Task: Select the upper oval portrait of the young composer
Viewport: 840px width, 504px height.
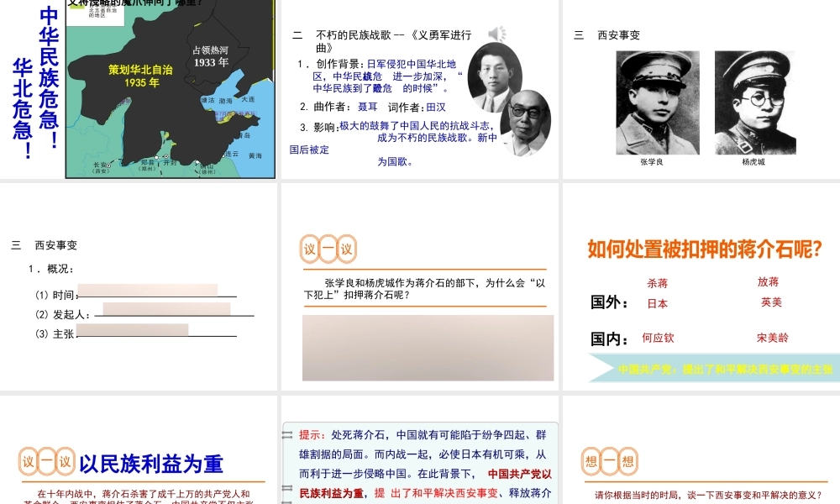Action: [495, 77]
